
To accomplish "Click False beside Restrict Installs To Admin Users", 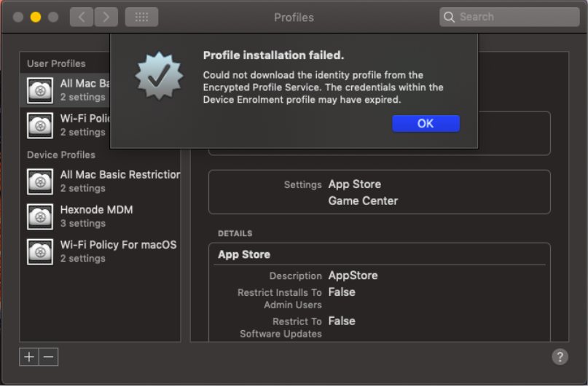I will 342,292.
